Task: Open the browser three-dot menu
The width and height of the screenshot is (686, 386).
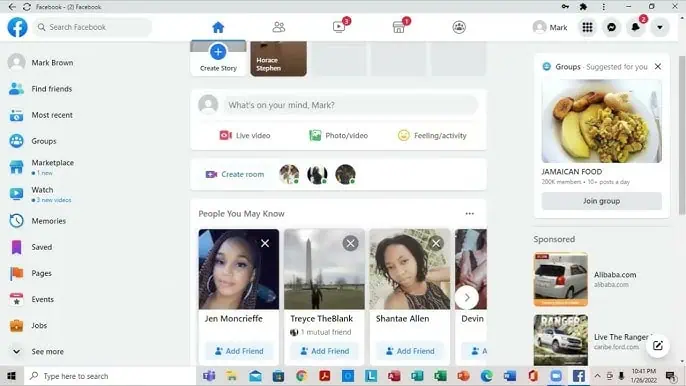Action: coord(603,7)
